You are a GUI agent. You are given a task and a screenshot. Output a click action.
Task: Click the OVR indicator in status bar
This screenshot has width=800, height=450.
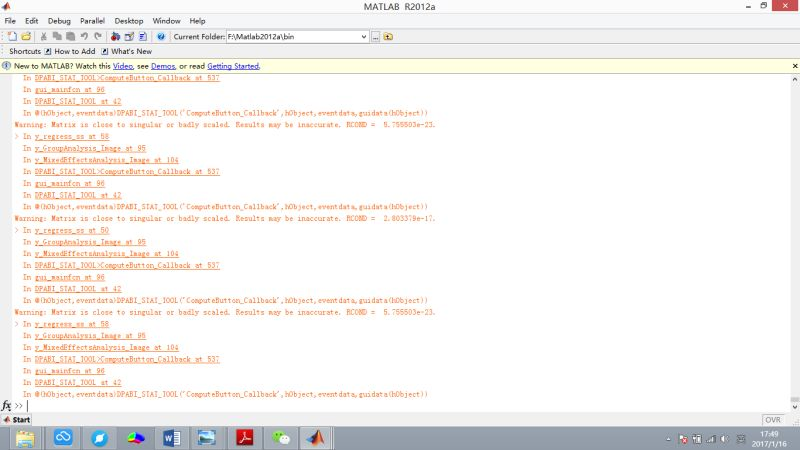click(773, 419)
